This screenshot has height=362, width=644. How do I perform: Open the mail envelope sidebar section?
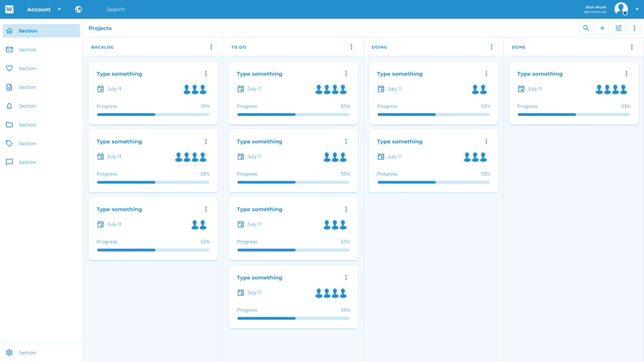(9, 49)
